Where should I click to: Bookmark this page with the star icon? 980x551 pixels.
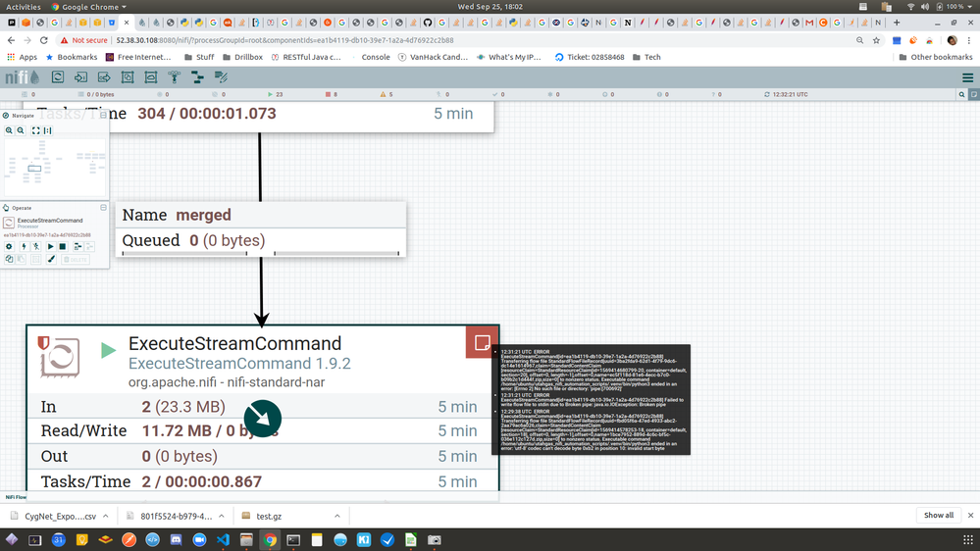pyautogui.click(x=876, y=40)
